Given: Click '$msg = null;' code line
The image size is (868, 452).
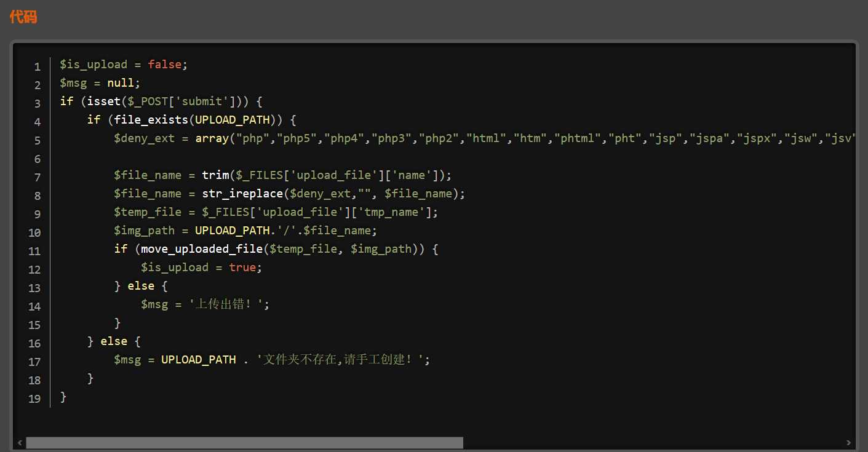Looking at the screenshot, I should coord(100,83).
